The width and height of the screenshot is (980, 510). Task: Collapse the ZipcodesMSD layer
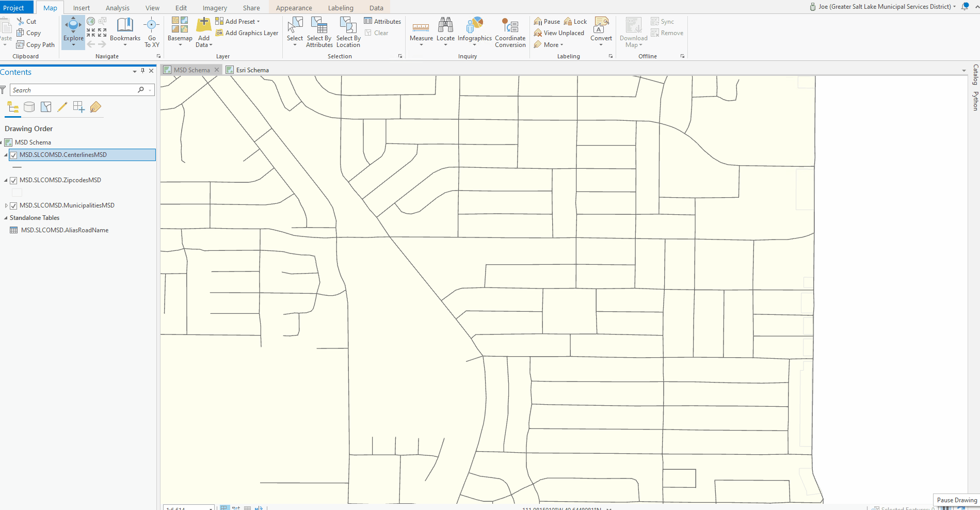[6, 180]
